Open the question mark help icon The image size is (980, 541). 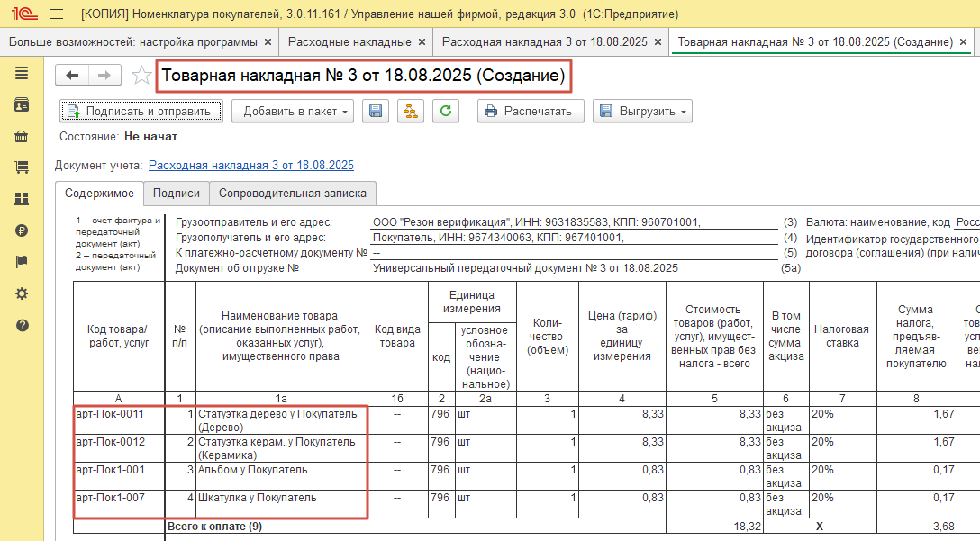[22, 326]
